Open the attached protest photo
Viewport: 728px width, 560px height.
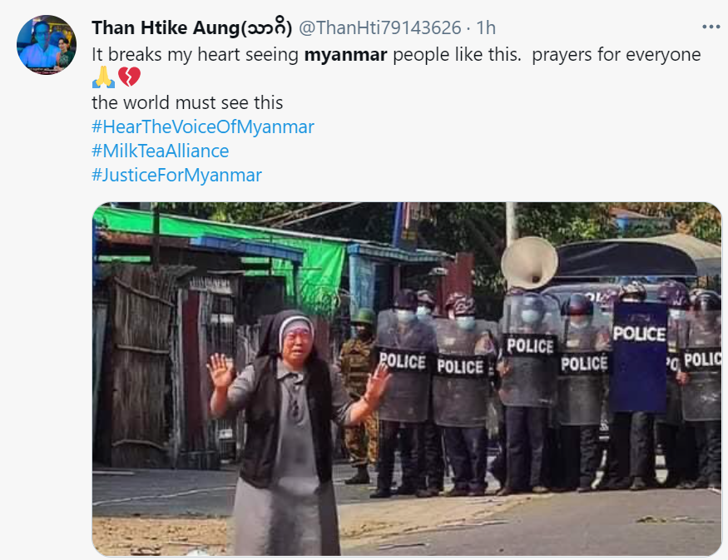[407, 379]
